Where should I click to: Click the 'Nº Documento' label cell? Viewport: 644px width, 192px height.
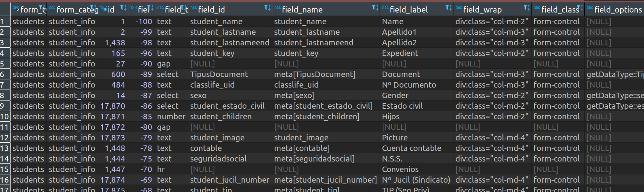click(x=416, y=85)
